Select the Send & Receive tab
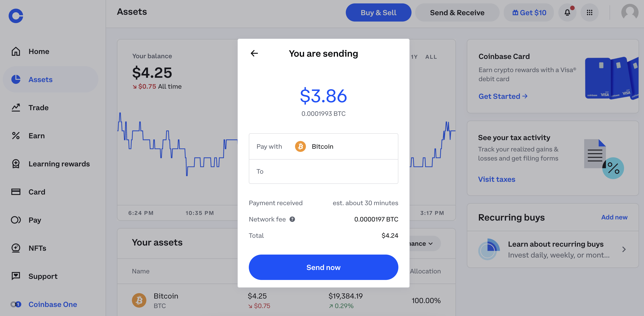Image resolution: width=644 pixels, height=316 pixels. (x=457, y=12)
